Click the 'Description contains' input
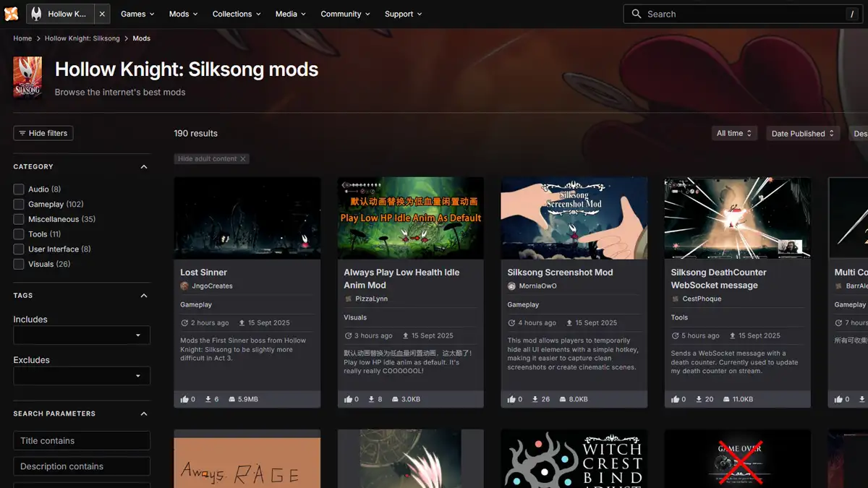 pyautogui.click(x=82, y=466)
